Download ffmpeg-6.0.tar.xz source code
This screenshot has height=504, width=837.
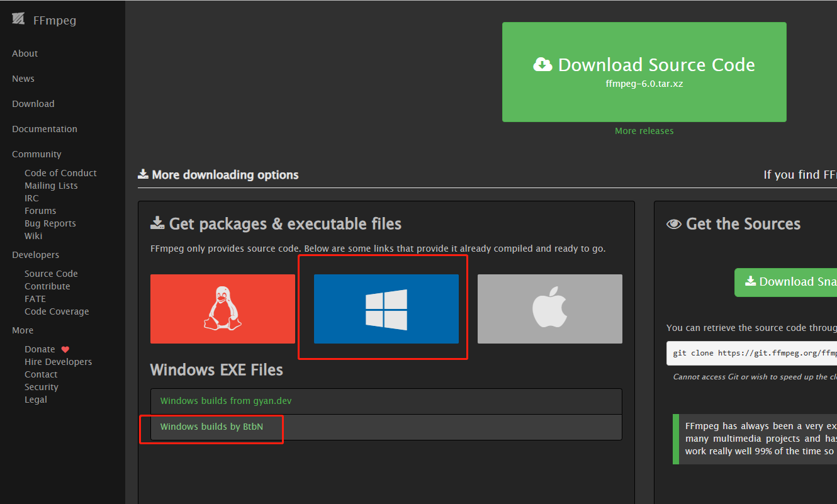644,72
